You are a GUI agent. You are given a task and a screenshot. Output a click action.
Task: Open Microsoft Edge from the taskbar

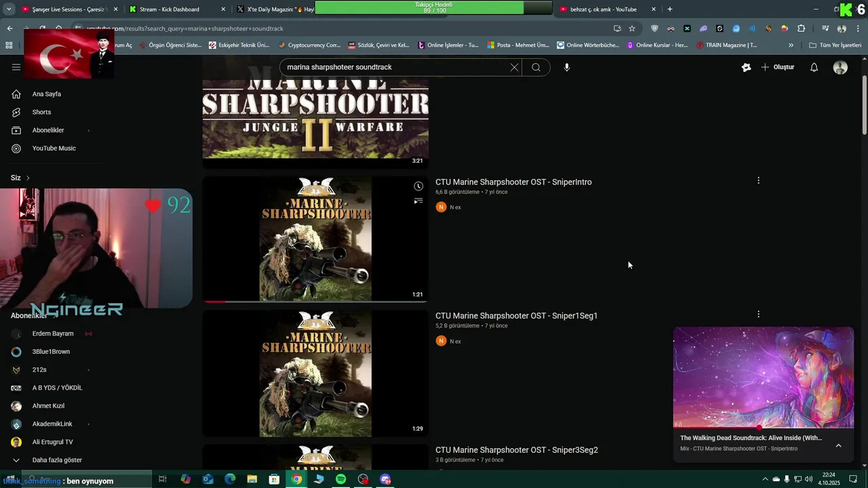(230, 479)
